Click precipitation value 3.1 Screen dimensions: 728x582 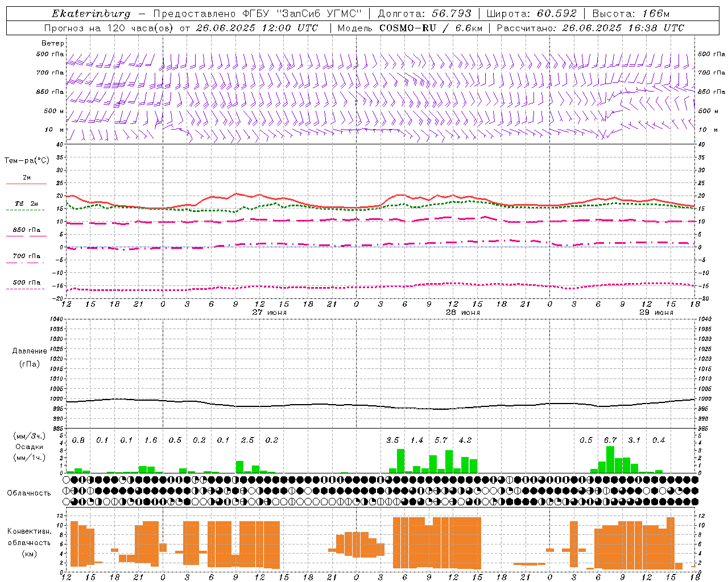(634, 440)
